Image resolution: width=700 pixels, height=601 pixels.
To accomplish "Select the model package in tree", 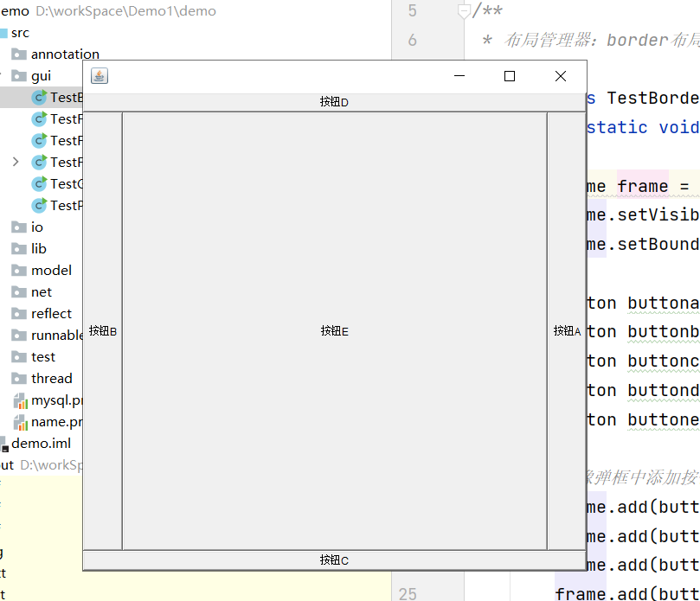I will click(x=51, y=271).
